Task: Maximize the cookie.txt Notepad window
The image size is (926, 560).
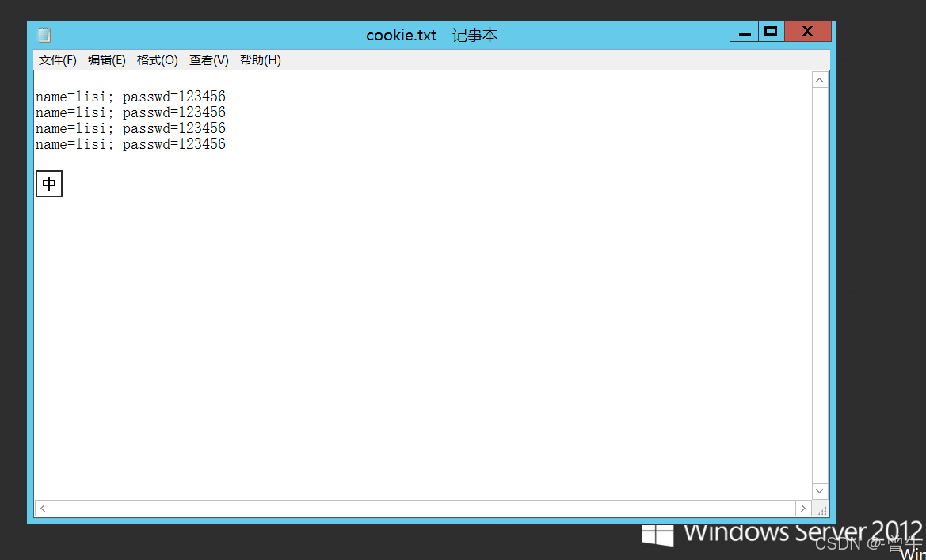Action: tap(771, 32)
